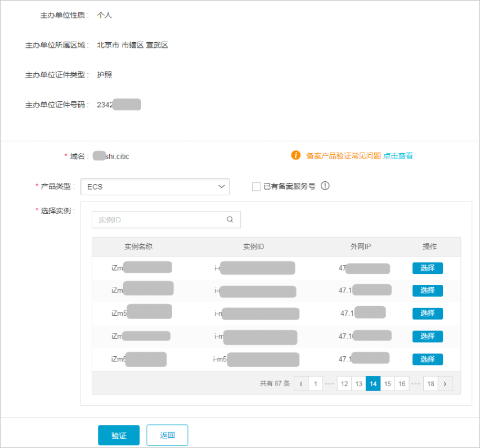Open the ECS product type dropdown
480x448 pixels.
[x=155, y=187]
